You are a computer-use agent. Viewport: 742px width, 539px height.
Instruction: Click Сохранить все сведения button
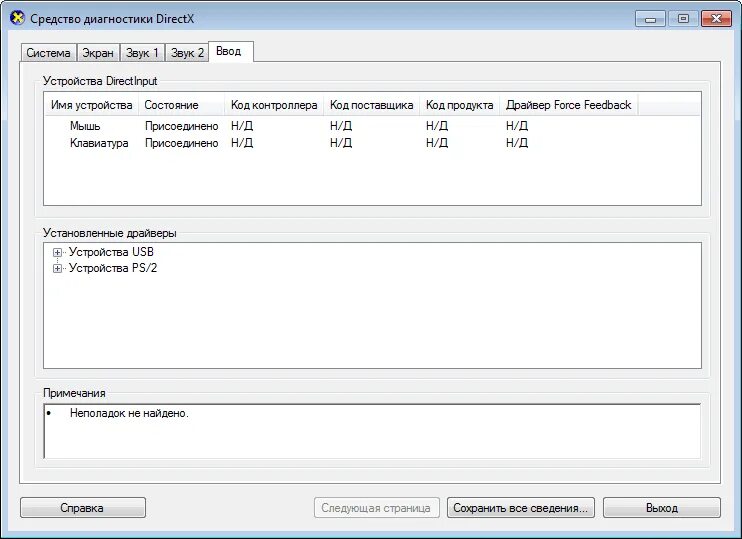pyautogui.click(x=521, y=508)
